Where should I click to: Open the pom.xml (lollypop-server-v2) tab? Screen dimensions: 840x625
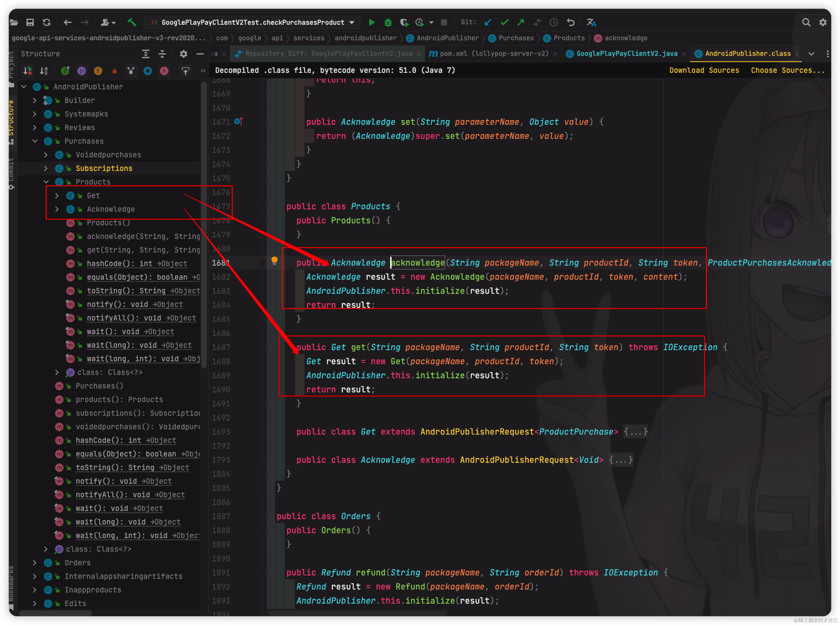(x=494, y=54)
